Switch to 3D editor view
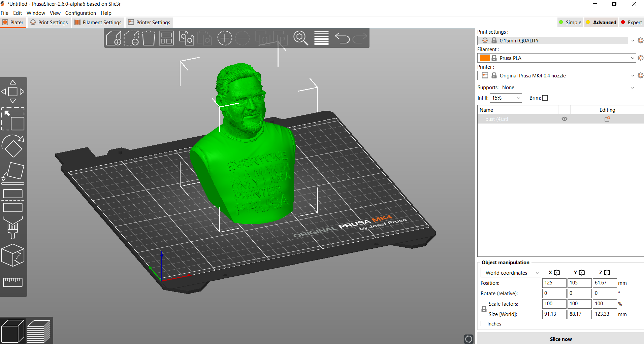 click(x=13, y=331)
